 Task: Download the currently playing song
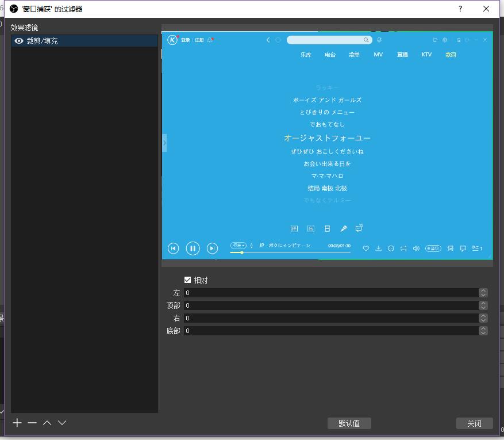[379, 248]
